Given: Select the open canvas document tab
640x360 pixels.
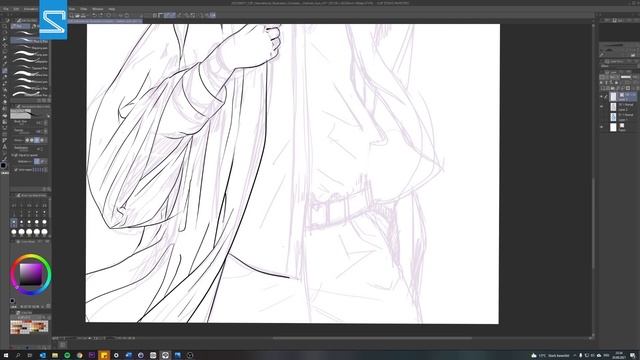Looking at the screenshot, I should [105, 21].
